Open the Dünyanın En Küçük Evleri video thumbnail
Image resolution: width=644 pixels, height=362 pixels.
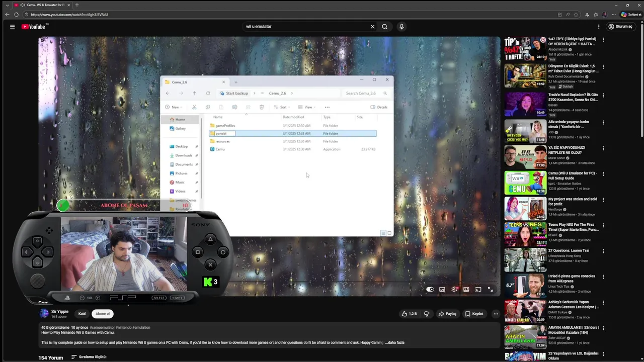(525, 75)
